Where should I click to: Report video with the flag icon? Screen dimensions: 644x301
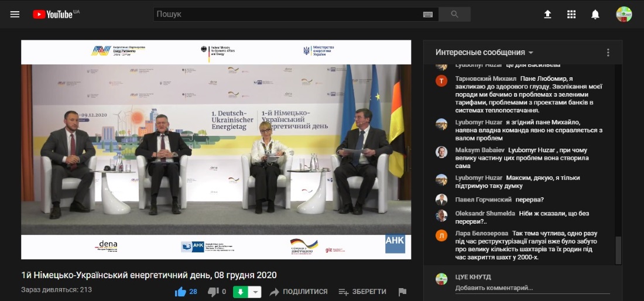coord(403,292)
